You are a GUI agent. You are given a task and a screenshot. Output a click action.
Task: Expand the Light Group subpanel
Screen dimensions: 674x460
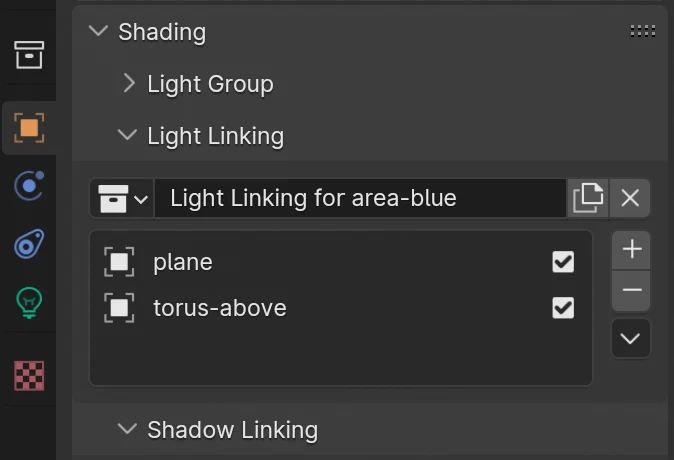(128, 84)
